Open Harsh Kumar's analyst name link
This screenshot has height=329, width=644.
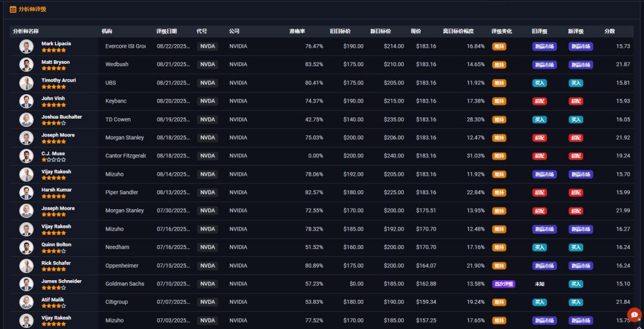point(56,190)
